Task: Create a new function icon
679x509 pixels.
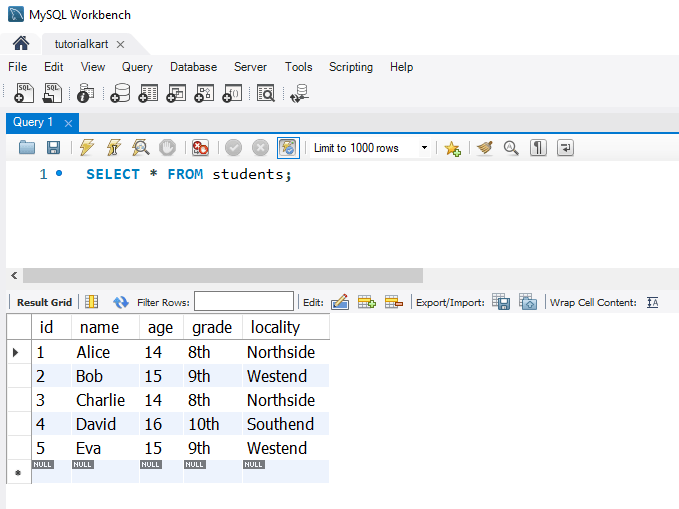Action: tap(232, 93)
